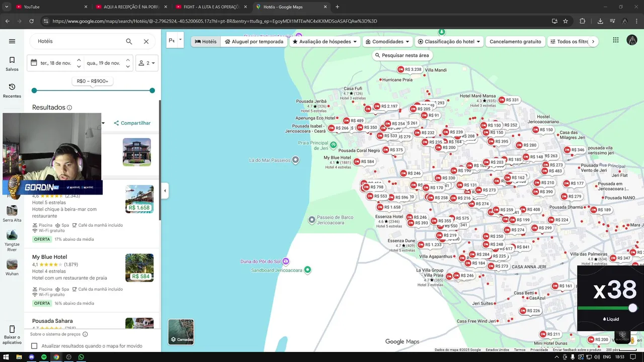Bookmark this page with star
644x362 pixels.
(566, 21)
